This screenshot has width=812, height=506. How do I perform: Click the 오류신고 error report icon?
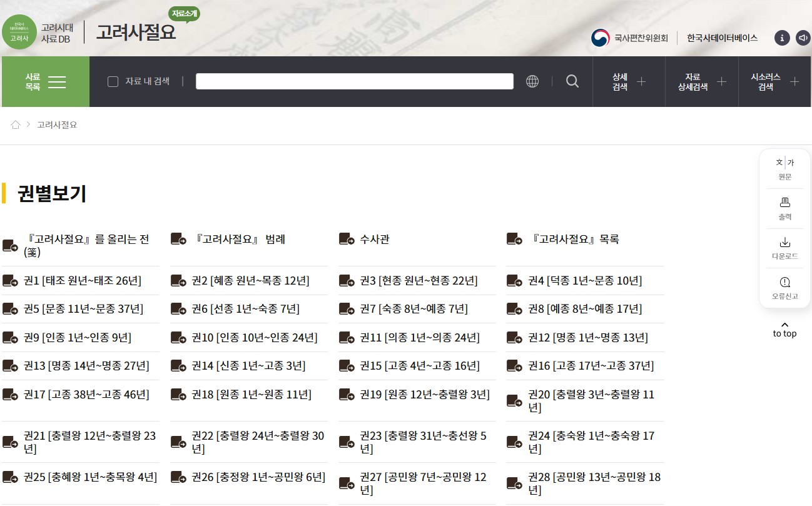pyautogui.click(x=784, y=283)
